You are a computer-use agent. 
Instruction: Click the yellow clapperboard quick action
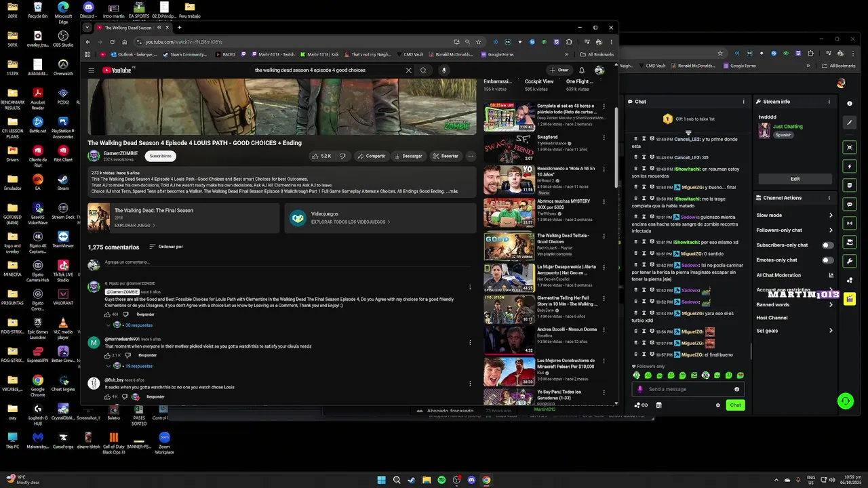click(x=850, y=299)
